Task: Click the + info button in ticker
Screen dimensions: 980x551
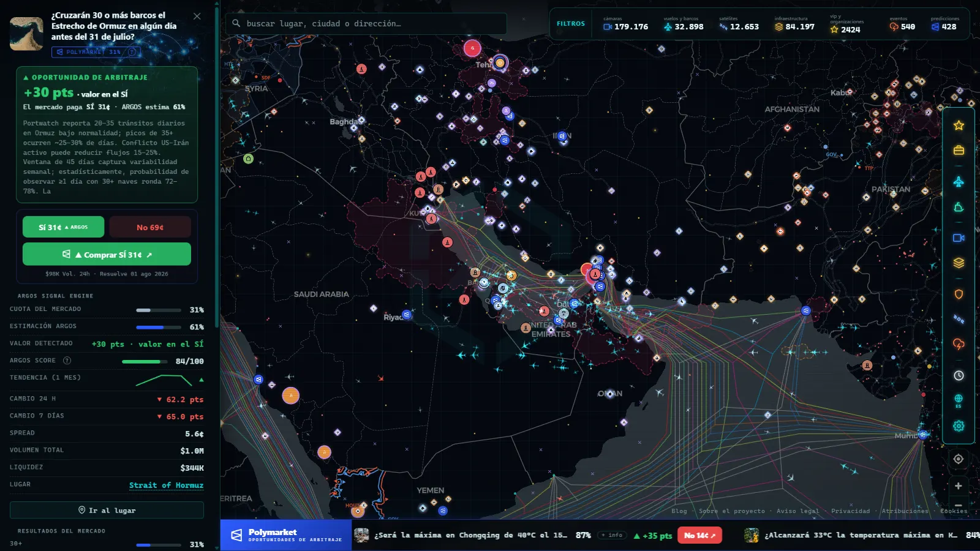Action: pos(612,535)
